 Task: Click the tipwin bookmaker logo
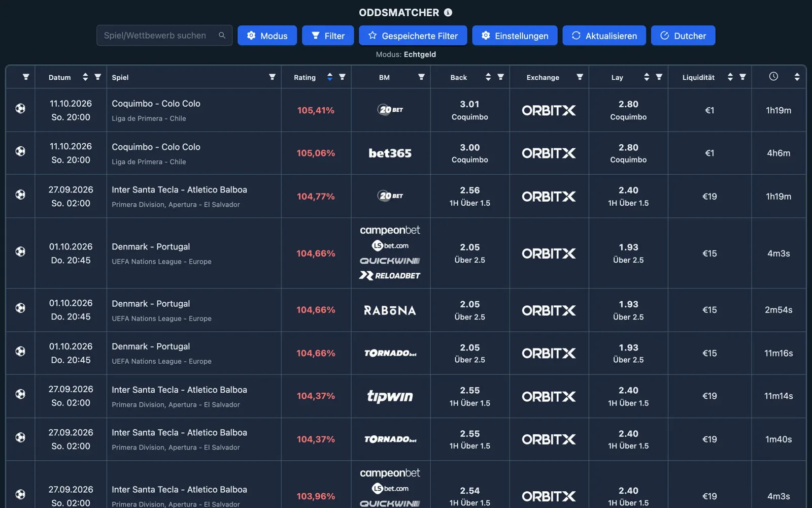[x=390, y=396]
